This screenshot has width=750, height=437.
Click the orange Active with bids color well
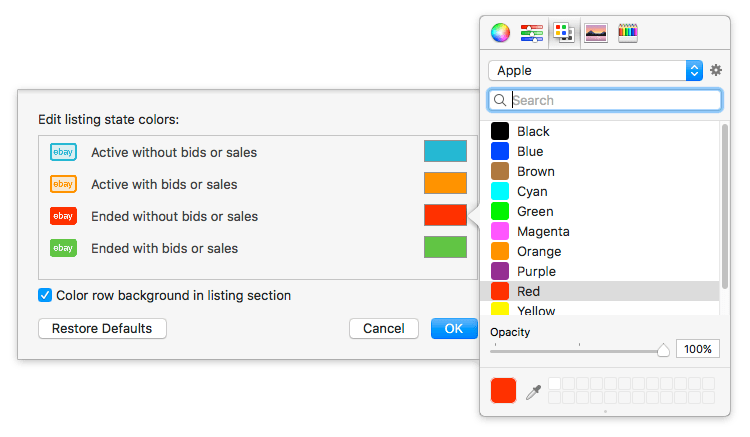445,183
